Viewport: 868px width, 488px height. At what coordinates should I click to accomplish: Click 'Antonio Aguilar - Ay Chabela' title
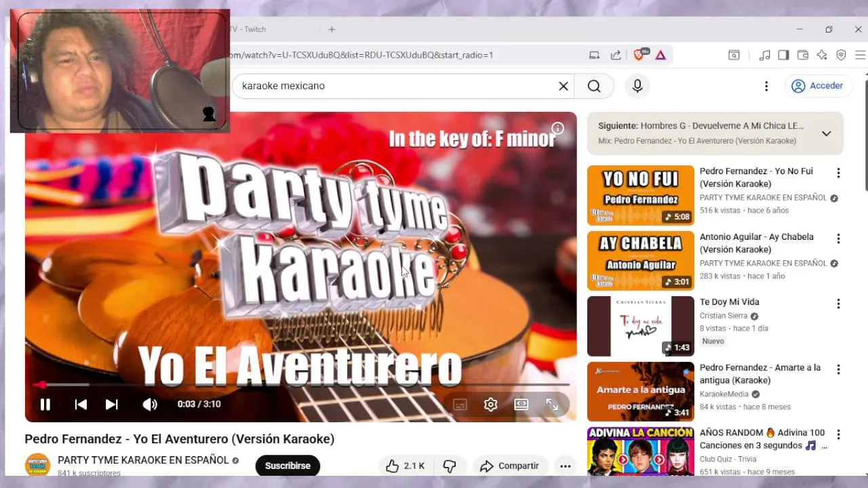pos(757,243)
